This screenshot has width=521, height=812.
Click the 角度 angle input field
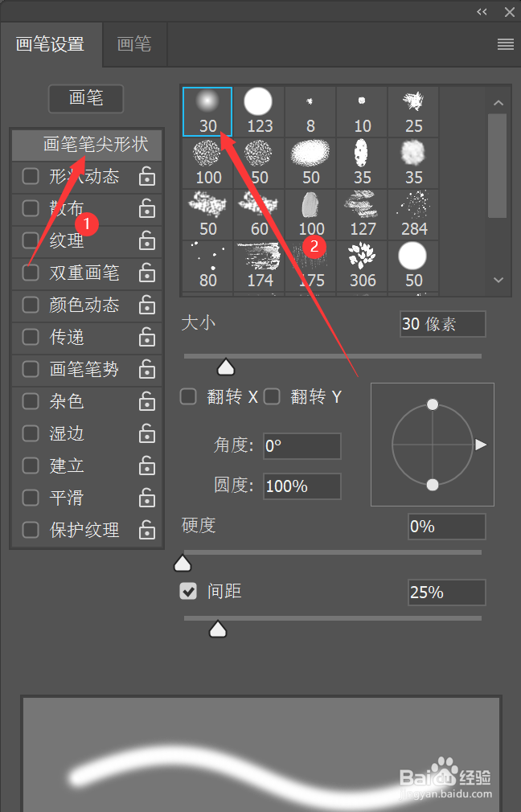click(x=302, y=446)
